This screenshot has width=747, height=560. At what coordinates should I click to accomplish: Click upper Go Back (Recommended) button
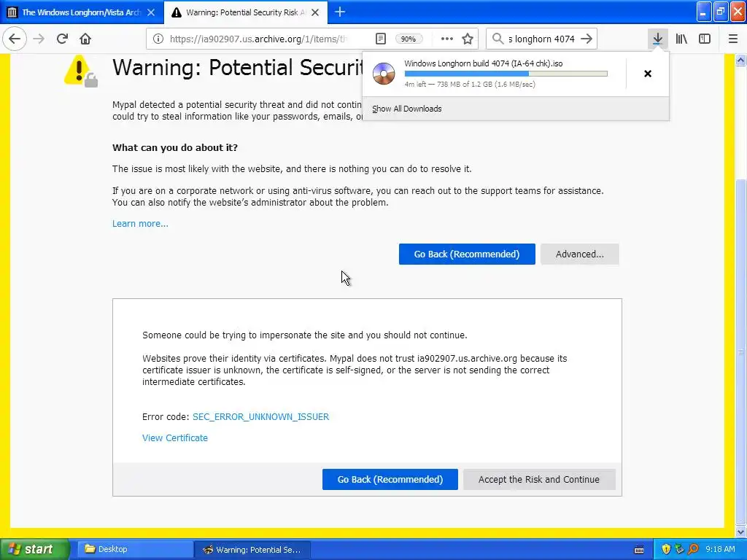tap(467, 254)
